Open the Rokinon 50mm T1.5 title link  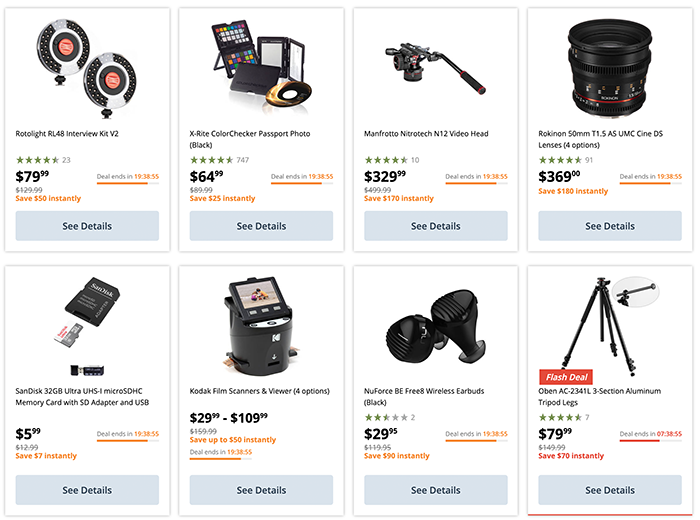tap(600, 139)
